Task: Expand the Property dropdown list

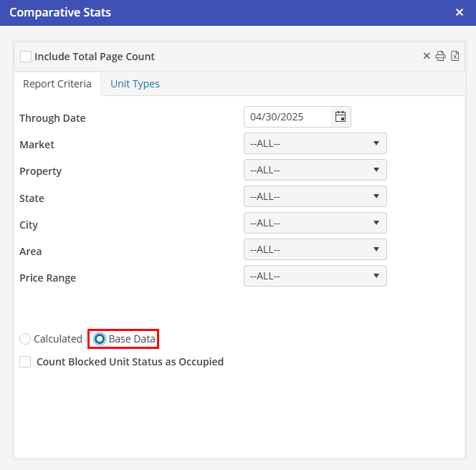Action: coord(315,170)
